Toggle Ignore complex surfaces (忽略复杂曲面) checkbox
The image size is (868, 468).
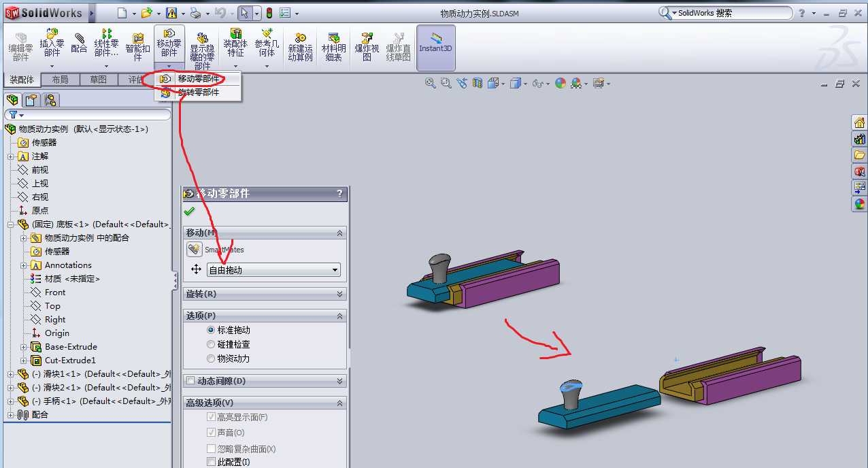click(211, 449)
